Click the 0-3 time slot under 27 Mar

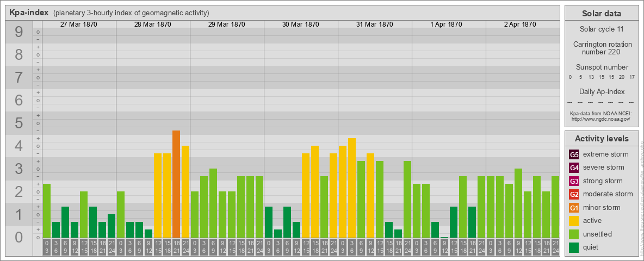tap(47, 247)
